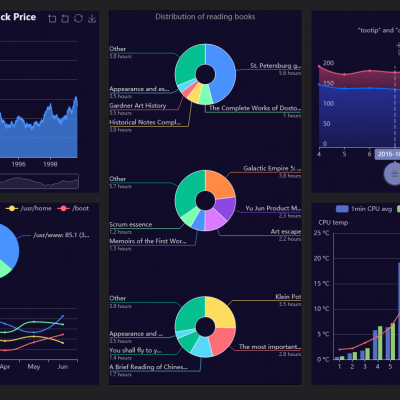This screenshot has height=400, width=400.
Task: Click the blue data point at x=6 on the area chart
Action: tap(369, 88)
